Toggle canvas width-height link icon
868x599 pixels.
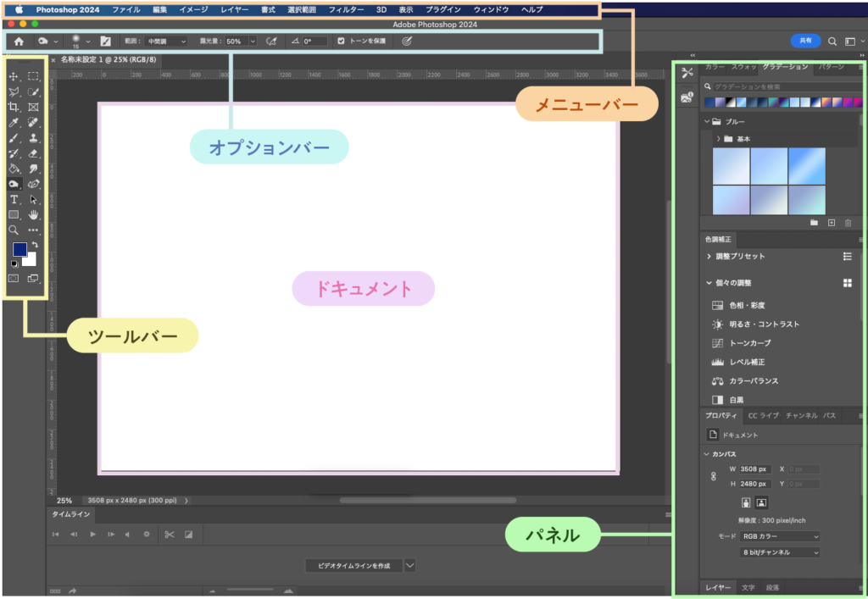point(714,476)
